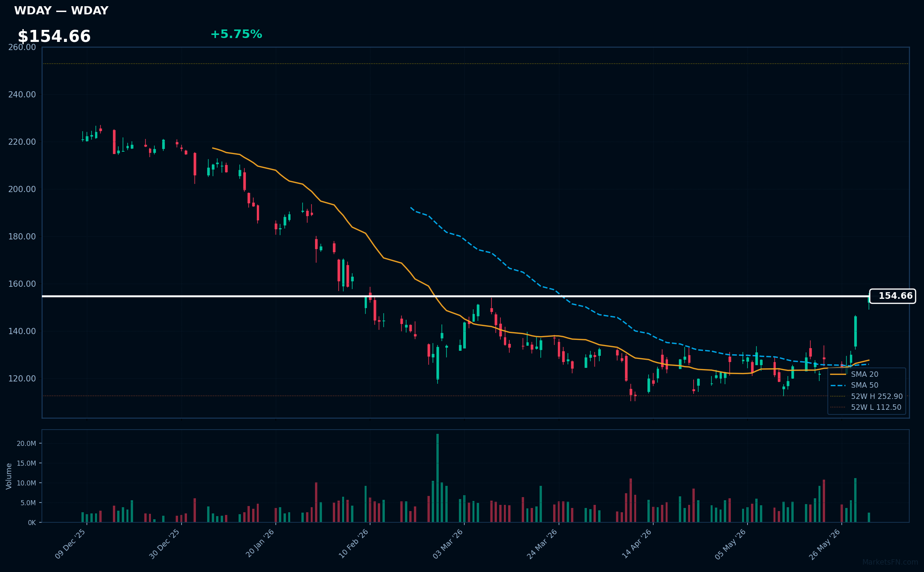Click the +5.75% change percentage
The width and height of the screenshot is (924, 572).
236,34
